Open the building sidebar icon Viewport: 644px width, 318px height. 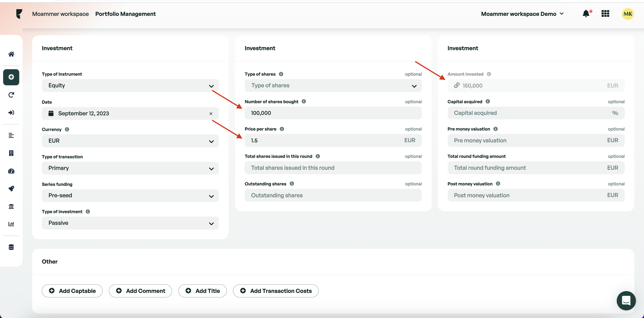click(11, 153)
